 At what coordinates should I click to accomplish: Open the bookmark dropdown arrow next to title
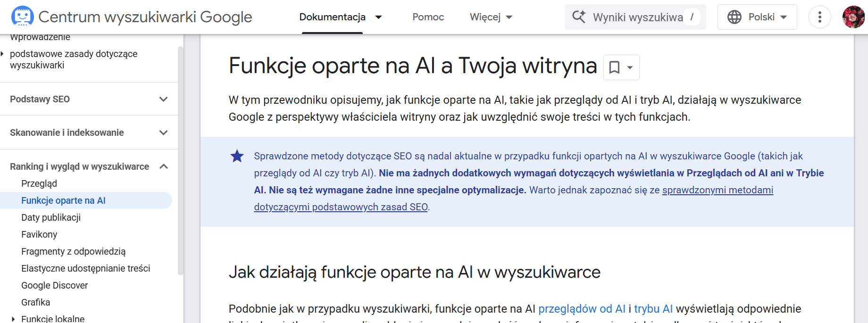click(x=630, y=67)
